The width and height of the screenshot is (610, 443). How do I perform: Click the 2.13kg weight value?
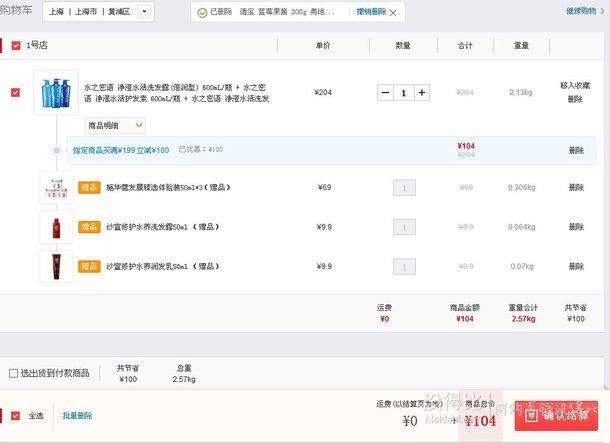click(x=521, y=93)
